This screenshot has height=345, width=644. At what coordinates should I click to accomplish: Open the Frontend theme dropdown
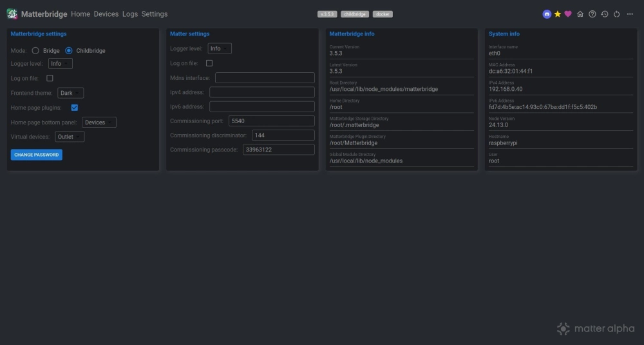[x=70, y=93]
